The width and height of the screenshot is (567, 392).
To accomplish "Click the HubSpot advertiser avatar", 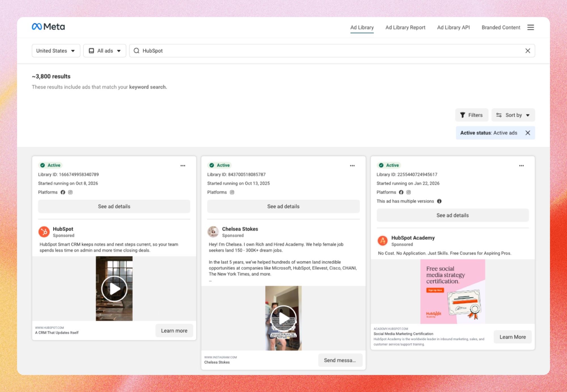I will (x=44, y=232).
